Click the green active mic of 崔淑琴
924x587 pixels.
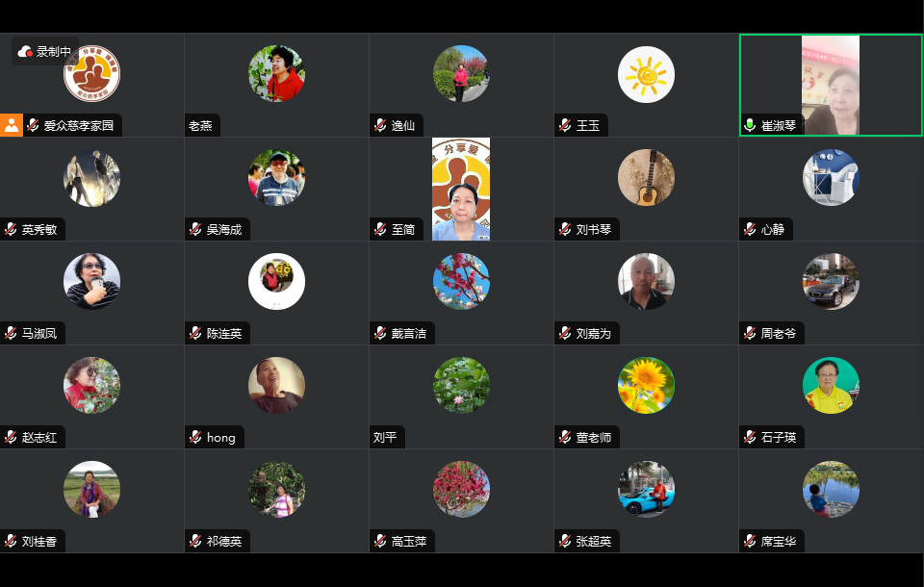[750, 125]
